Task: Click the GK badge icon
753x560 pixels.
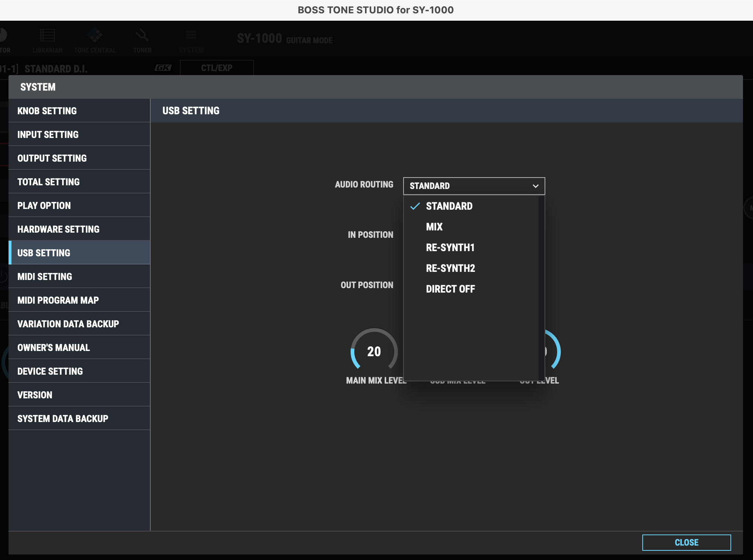Action: point(163,68)
